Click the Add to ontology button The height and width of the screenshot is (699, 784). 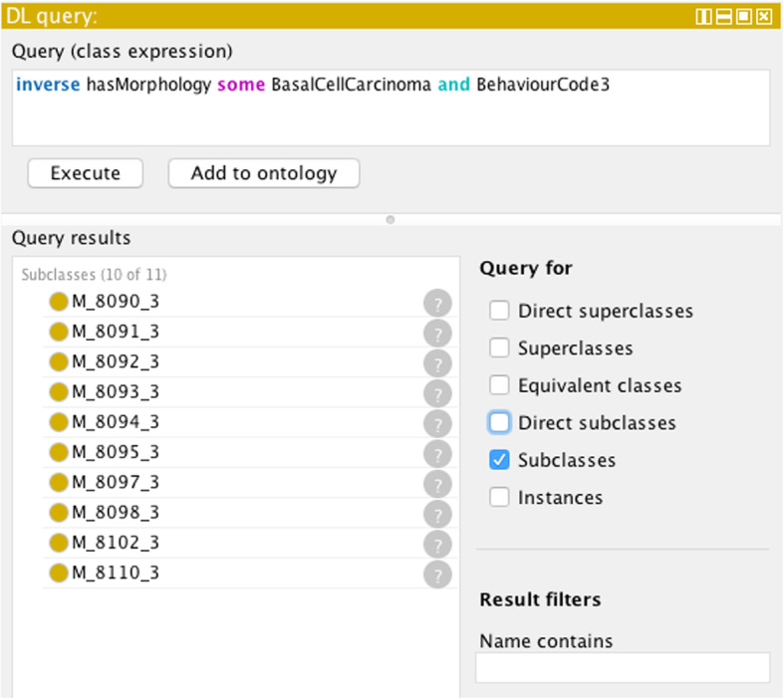coord(263,173)
